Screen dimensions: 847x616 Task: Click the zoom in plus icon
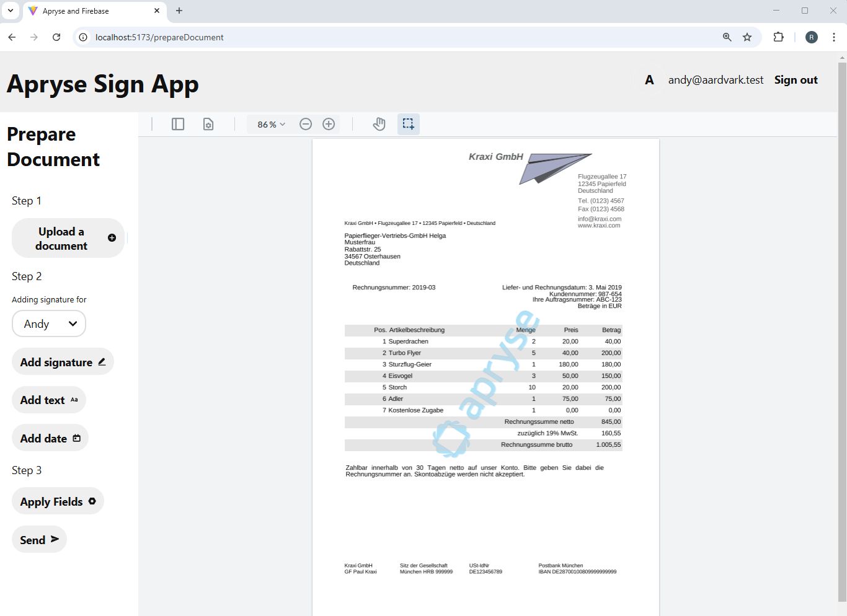[x=329, y=124]
